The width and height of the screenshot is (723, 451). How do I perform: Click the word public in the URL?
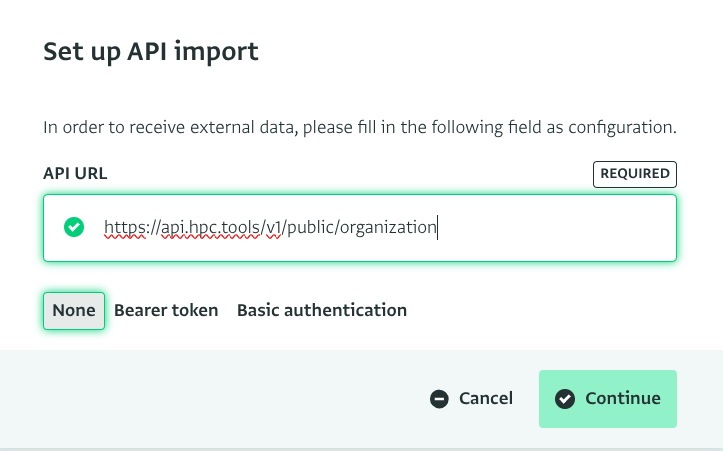pos(311,228)
